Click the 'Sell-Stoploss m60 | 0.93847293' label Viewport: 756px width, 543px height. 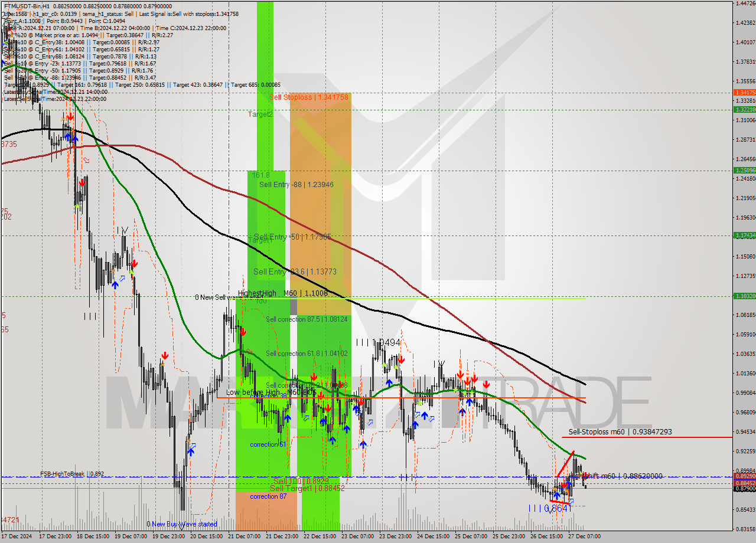coord(620,432)
